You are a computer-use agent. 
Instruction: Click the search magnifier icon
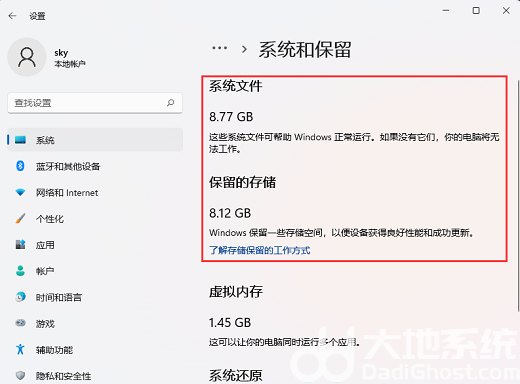(x=171, y=103)
